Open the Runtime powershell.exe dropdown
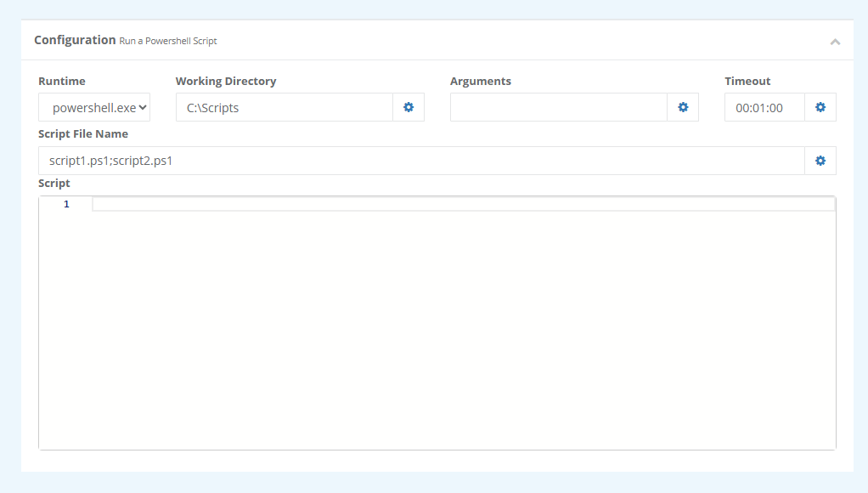The image size is (868, 493). [94, 107]
